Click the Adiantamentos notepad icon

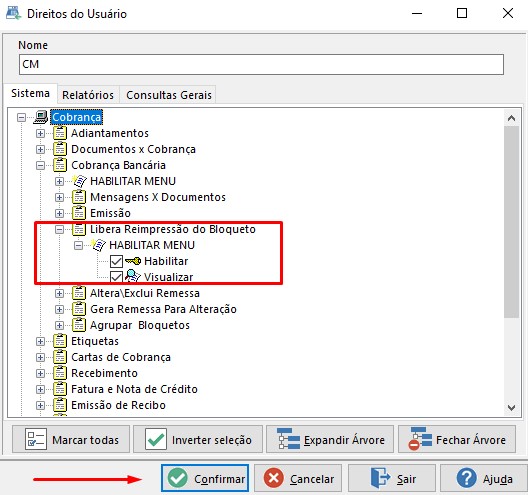60,133
